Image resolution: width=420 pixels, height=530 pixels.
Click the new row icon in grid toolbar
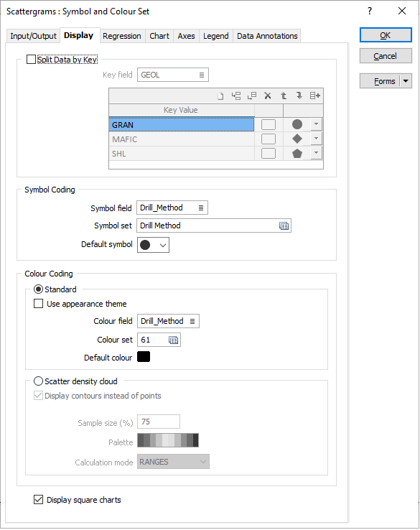click(220, 96)
